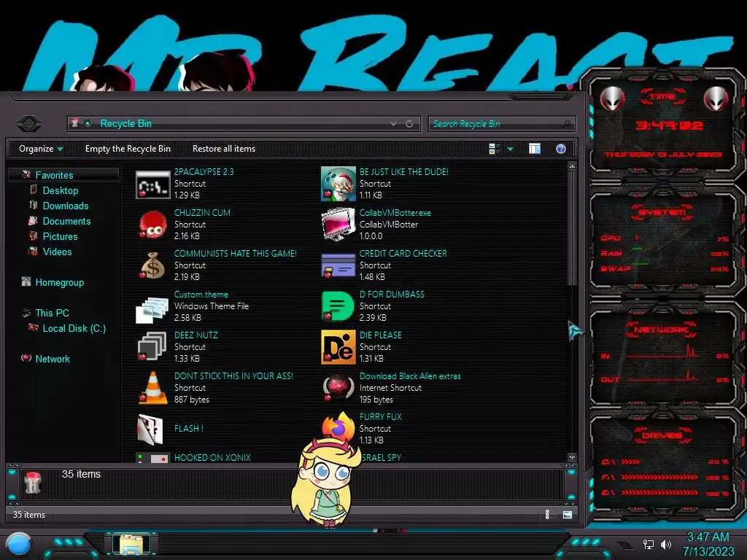Viewport: 747px width, 560px height.
Task: Select the money bag icon for COMMUNISTS HATE THIS GAME!
Action: pyautogui.click(x=152, y=265)
